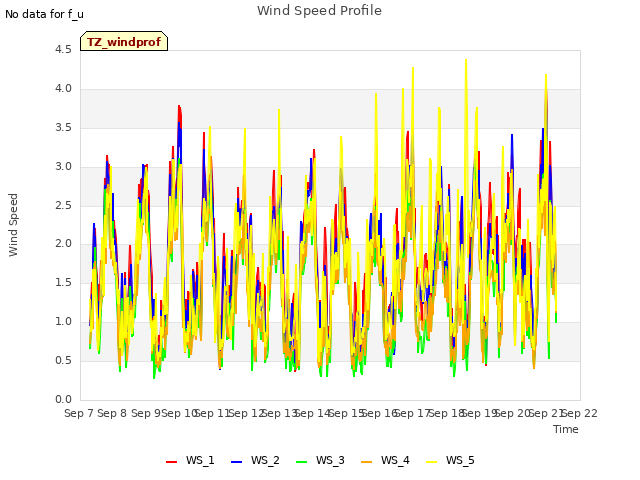
Task: Click the 2.5 y-axis tick label
Action: click(63, 205)
